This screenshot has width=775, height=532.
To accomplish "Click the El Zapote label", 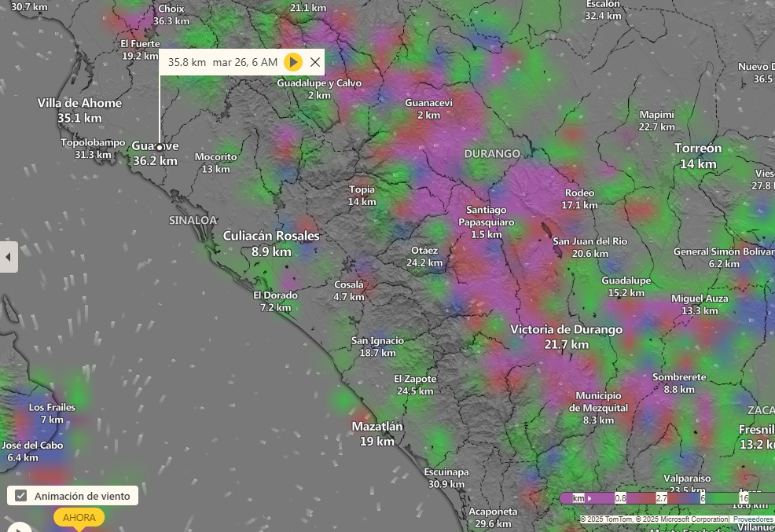I will point(415,385).
